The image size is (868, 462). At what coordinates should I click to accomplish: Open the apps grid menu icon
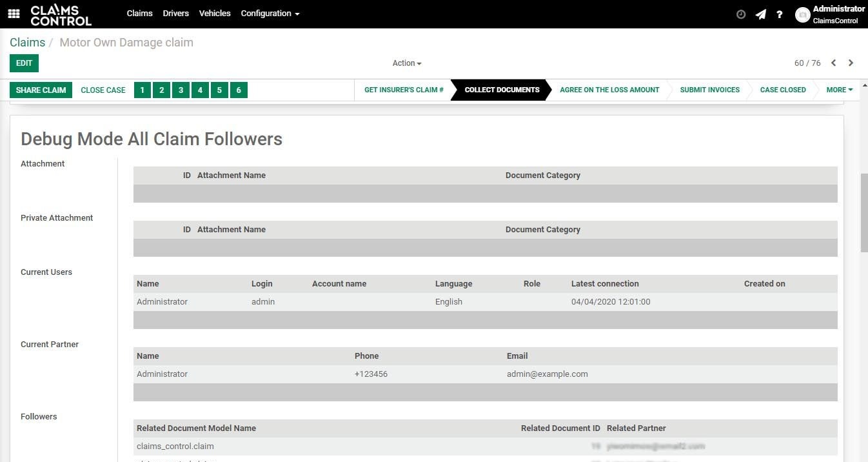14,14
